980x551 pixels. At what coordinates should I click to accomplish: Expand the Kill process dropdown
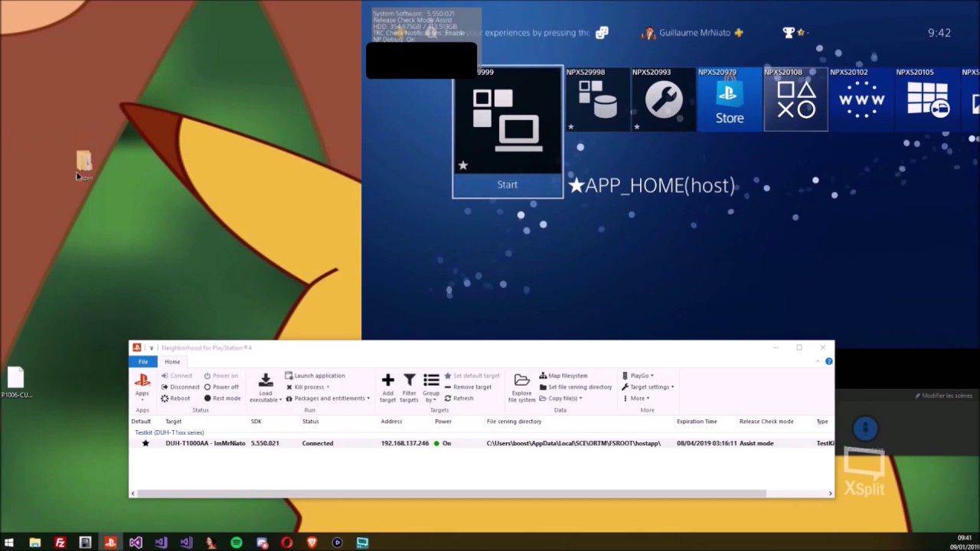point(307,386)
